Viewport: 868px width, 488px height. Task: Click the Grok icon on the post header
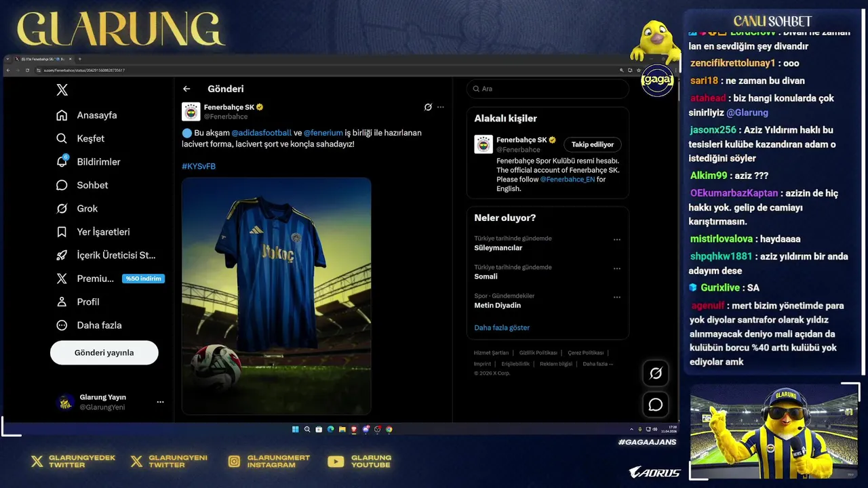pyautogui.click(x=428, y=107)
